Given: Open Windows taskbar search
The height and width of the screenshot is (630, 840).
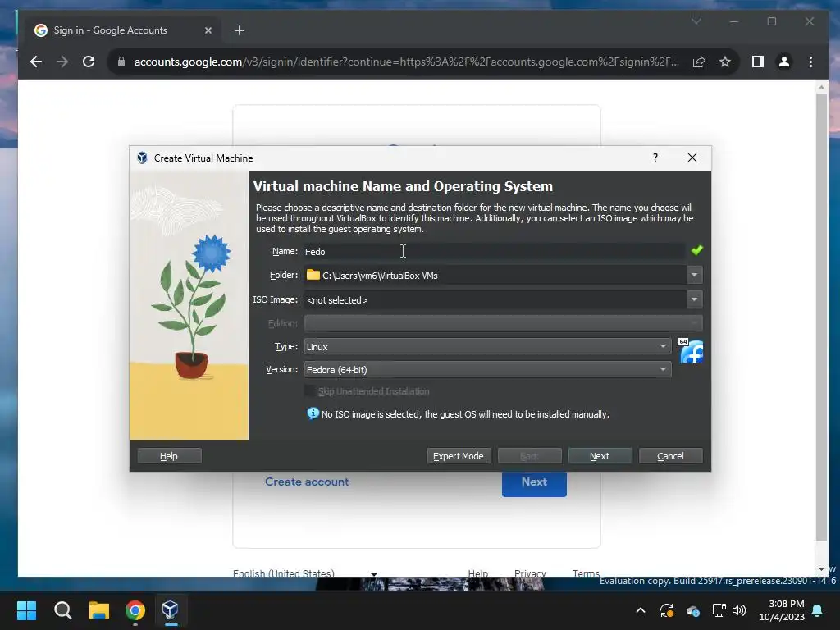Looking at the screenshot, I should click(x=62, y=610).
